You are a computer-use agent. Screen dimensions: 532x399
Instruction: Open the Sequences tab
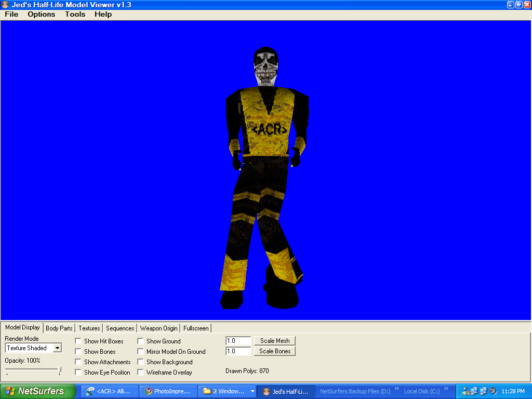coord(120,328)
